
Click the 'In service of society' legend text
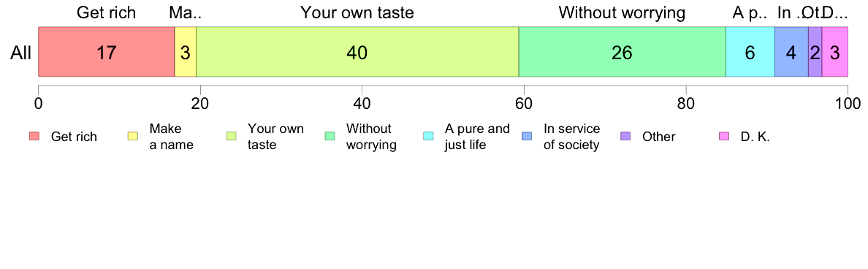tap(571, 137)
